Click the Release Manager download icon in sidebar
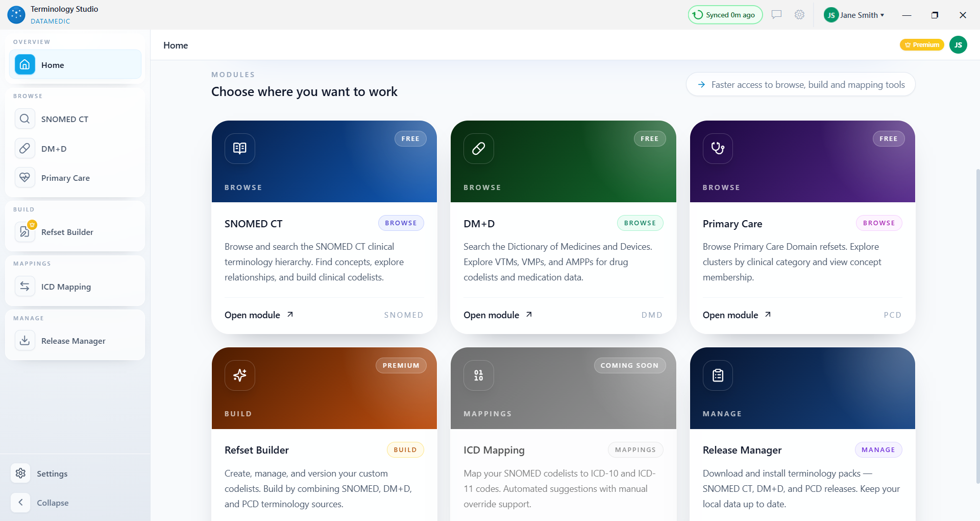980x521 pixels. [24, 341]
